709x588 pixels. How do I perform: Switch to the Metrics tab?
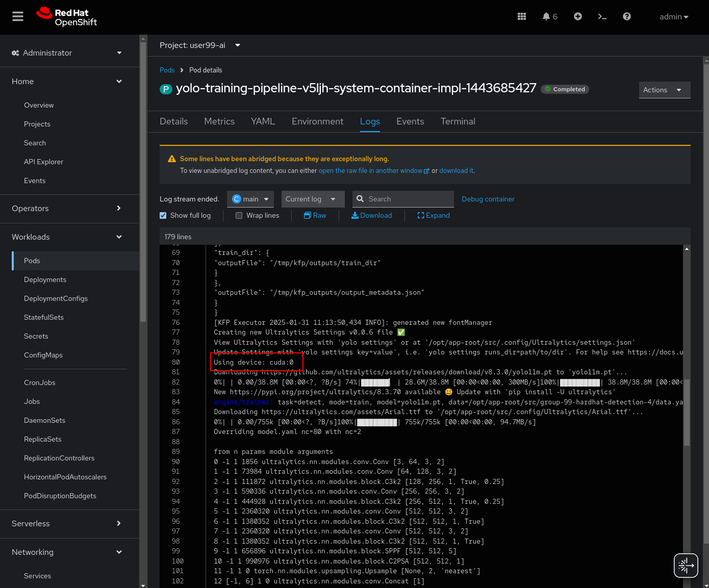pyautogui.click(x=219, y=121)
